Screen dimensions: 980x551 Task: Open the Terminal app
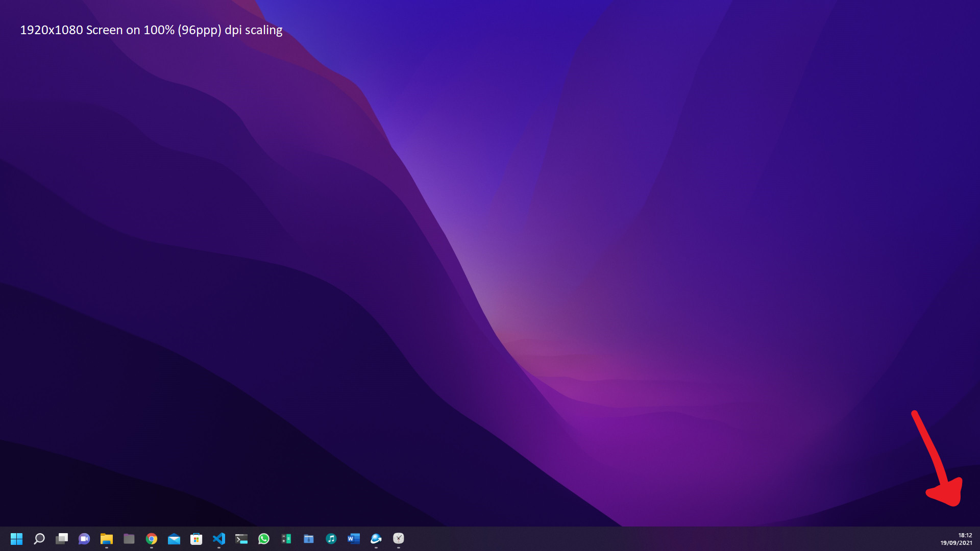point(241,539)
